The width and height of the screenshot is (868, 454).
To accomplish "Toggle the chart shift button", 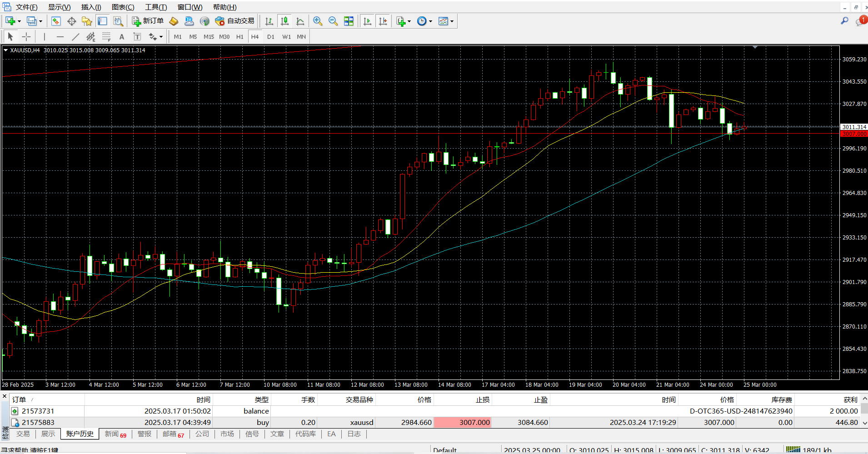I will (x=383, y=21).
